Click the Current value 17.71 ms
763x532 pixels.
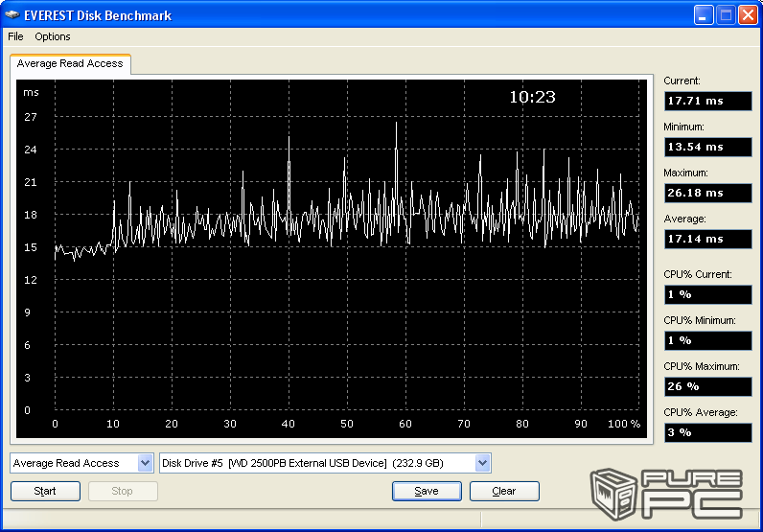pos(708,101)
